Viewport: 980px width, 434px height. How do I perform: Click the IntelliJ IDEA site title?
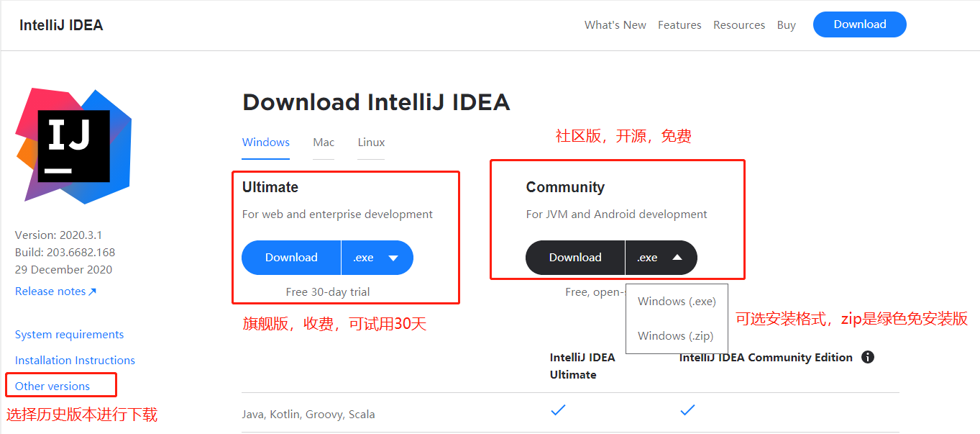[61, 25]
